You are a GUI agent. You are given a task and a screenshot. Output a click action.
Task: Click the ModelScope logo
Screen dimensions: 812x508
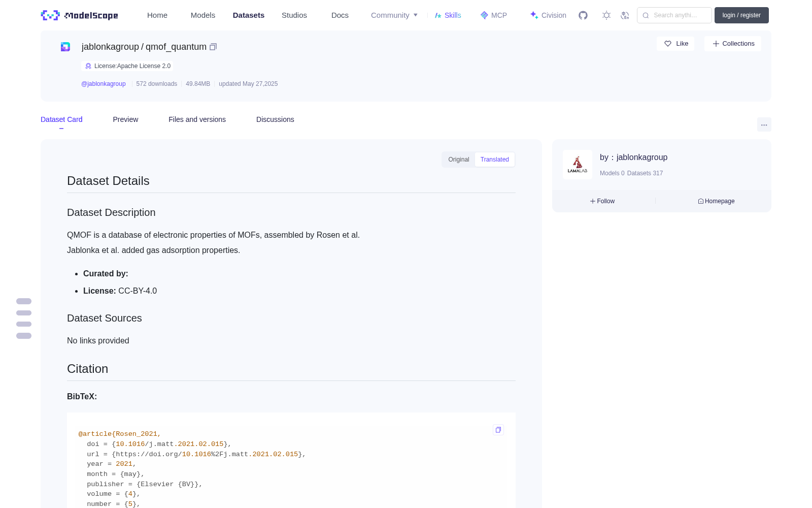79,15
